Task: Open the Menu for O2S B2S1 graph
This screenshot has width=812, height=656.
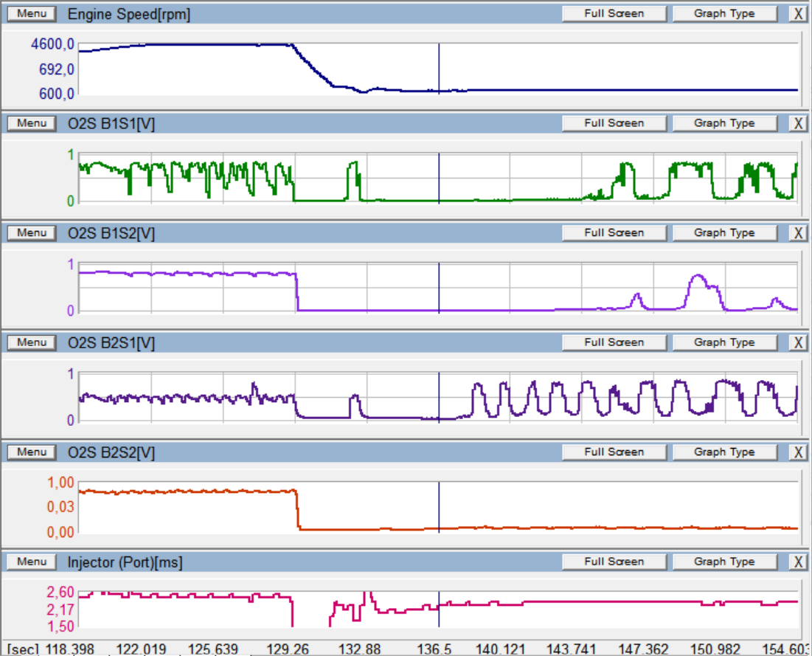Action: point(31,342)
